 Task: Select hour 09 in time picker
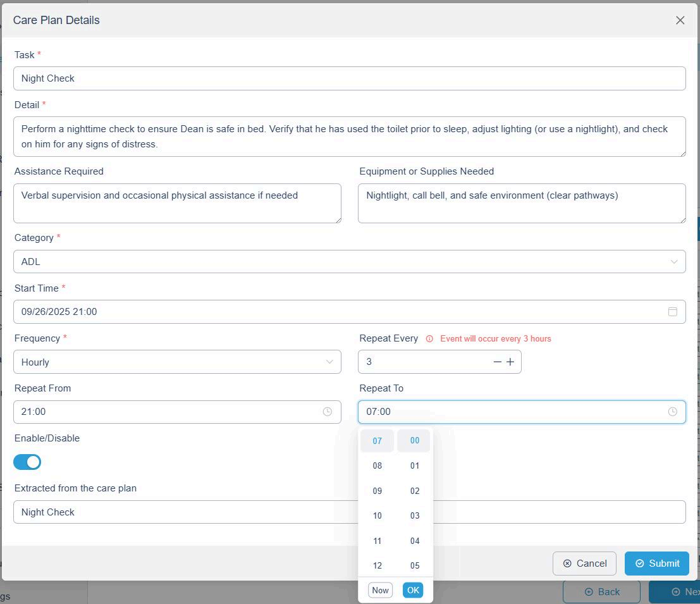[377, 491]
